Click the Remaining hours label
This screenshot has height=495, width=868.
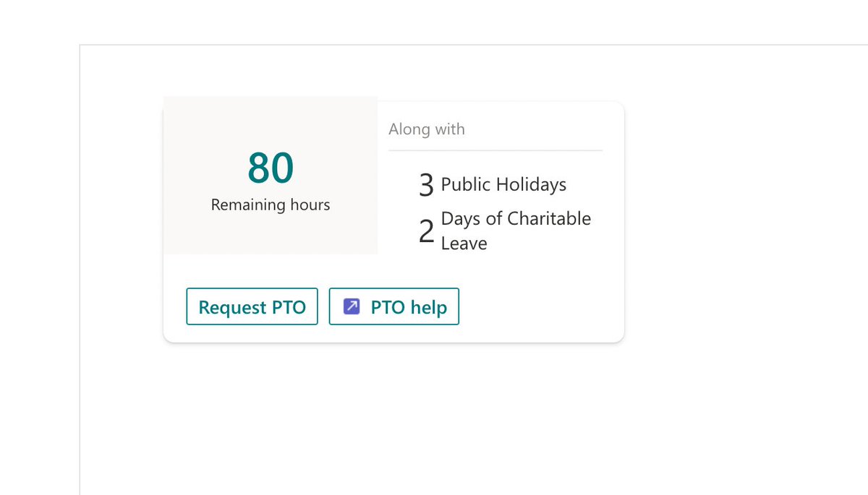coord(271,205)
